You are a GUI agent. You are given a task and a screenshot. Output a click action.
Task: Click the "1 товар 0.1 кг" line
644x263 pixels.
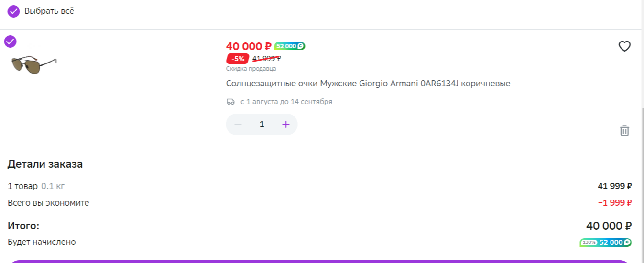tap(36, 186)
